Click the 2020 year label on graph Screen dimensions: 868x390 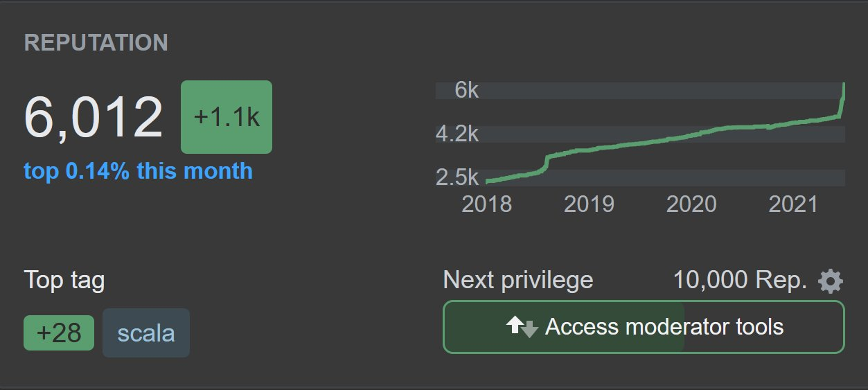pos(691,204)
